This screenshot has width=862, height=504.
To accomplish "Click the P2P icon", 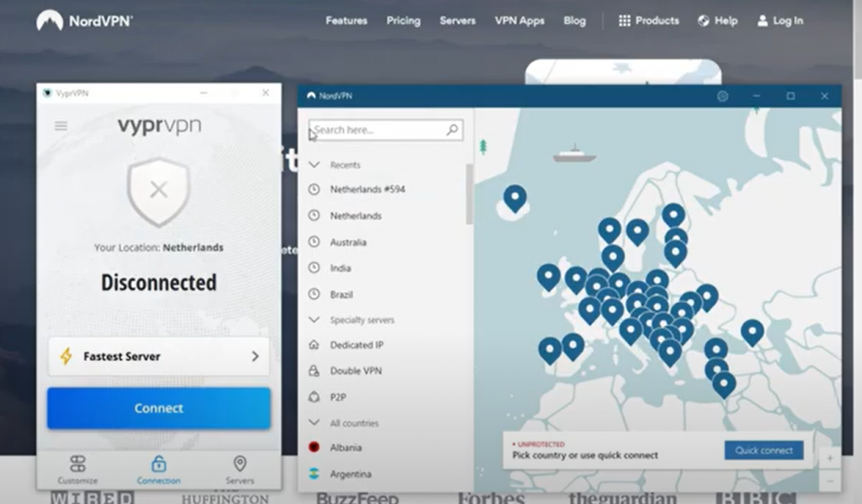I will point(314,396).
